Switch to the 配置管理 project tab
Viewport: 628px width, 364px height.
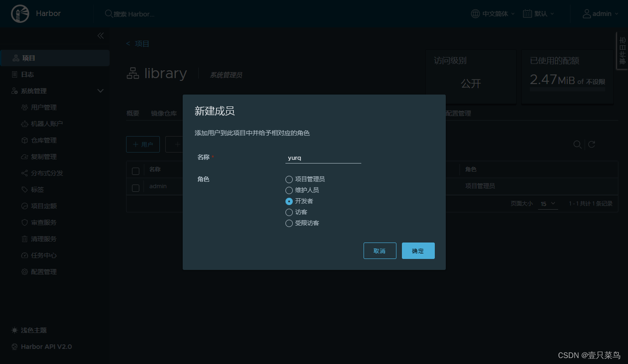click(x=458, y=113)
